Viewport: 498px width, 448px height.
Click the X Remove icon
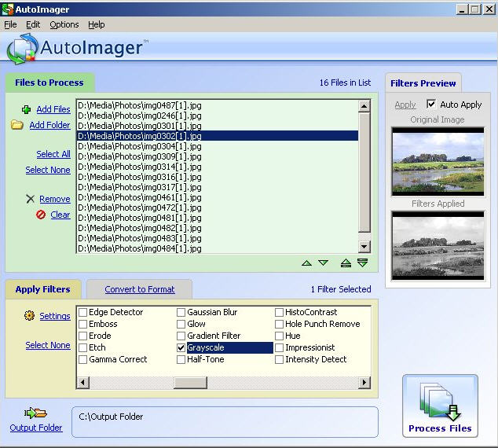30,199
